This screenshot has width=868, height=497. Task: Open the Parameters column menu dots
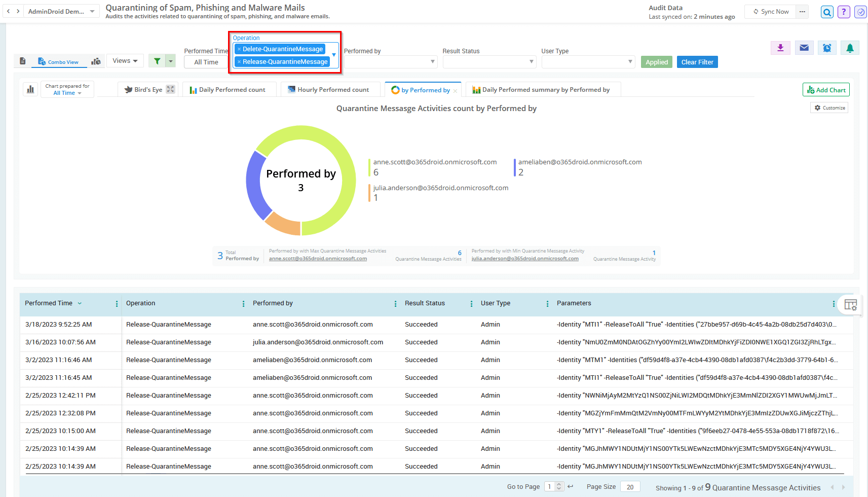click(x=834, y=304)
